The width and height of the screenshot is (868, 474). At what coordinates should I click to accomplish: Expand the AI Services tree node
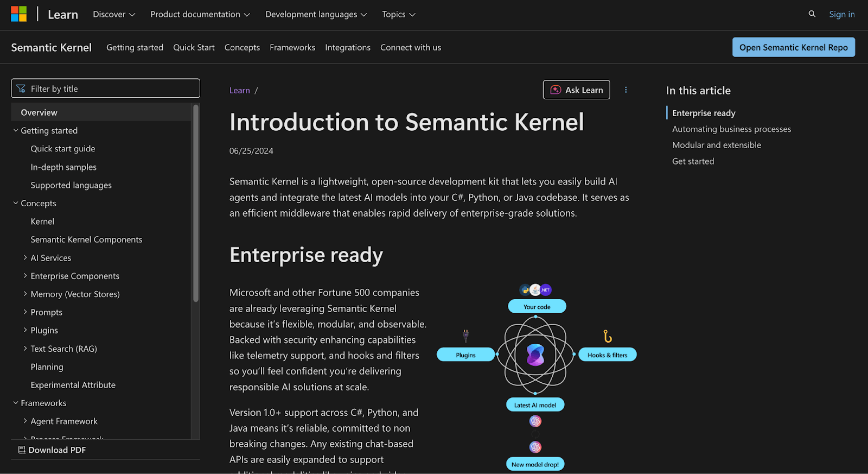point(25,258)
